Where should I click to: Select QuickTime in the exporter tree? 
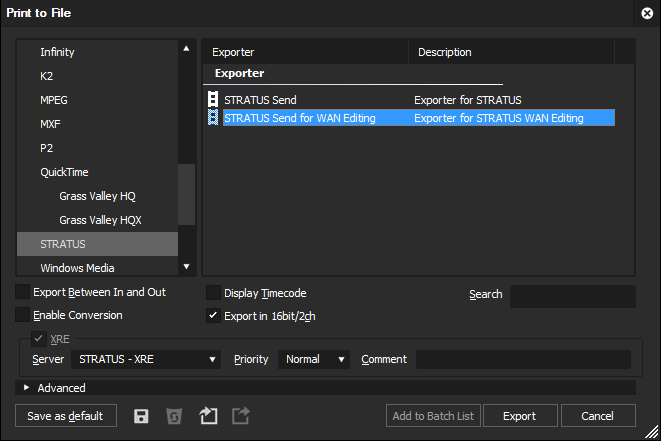pyautogui.click(x=64, y=172)
